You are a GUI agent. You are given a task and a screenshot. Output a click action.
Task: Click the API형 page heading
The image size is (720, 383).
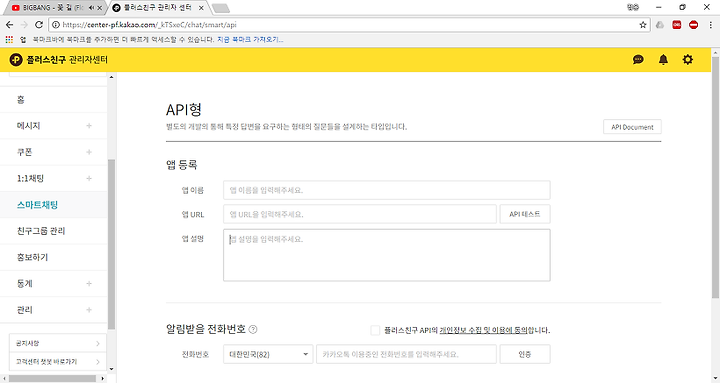coord(184,109)
